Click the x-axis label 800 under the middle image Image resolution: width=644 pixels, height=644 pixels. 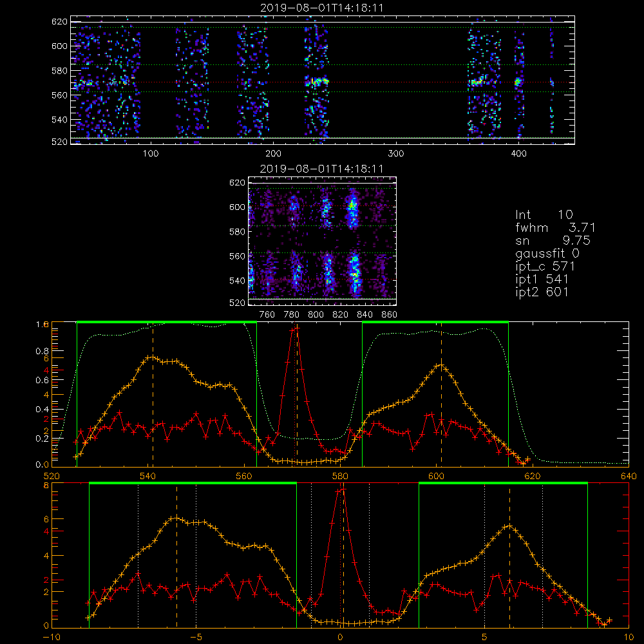click(x=316, y=315)
